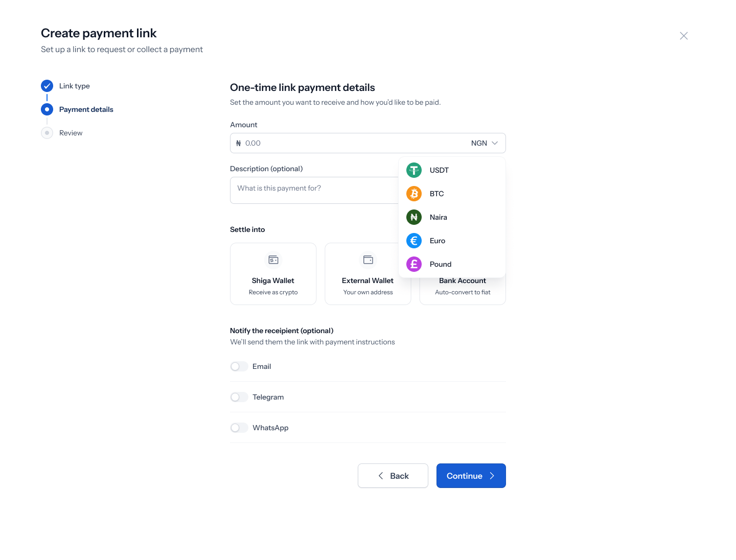
Task: Switch on WhatsApp notification
Action: coord(239,428)
